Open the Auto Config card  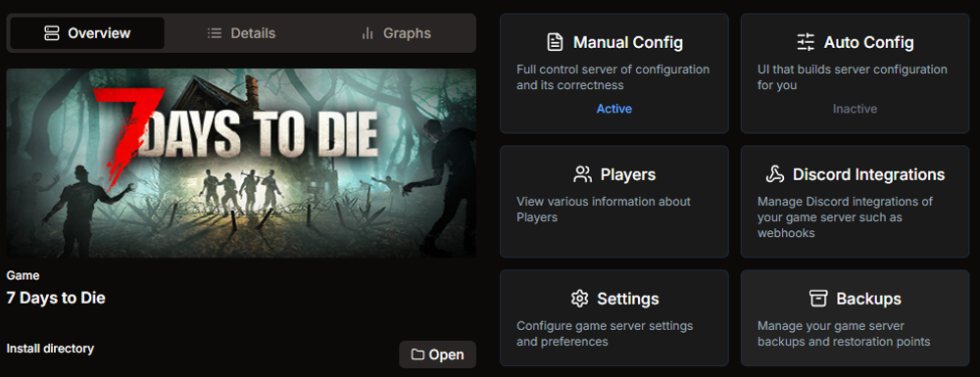tap(855, 73)
